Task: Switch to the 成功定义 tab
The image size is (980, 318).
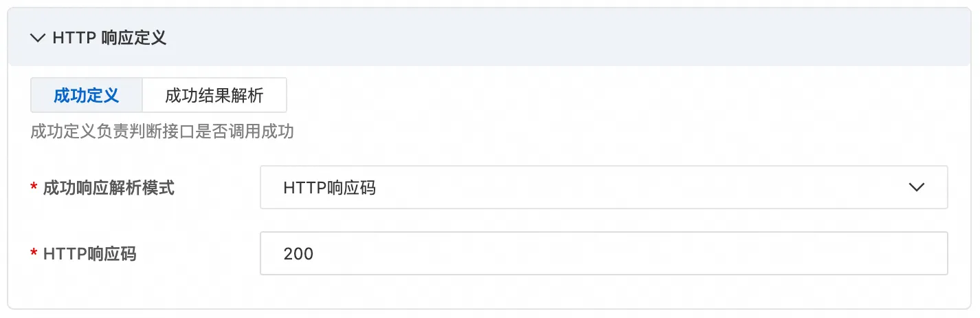Action: pyautogui.click(x=87, y=95)
